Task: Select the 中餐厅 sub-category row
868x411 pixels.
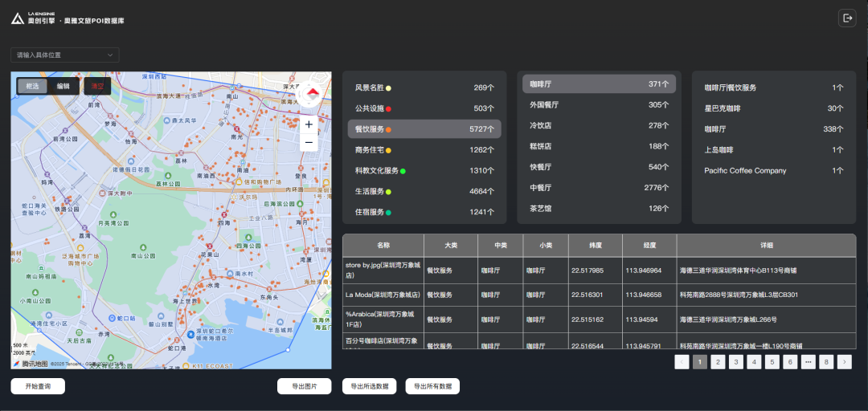Action: pyautogui.click(x=599, y=188)
